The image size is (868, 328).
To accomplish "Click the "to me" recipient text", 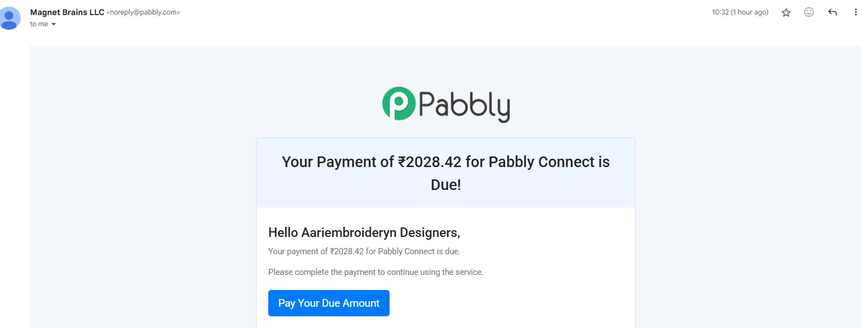I will coord(39,24).
